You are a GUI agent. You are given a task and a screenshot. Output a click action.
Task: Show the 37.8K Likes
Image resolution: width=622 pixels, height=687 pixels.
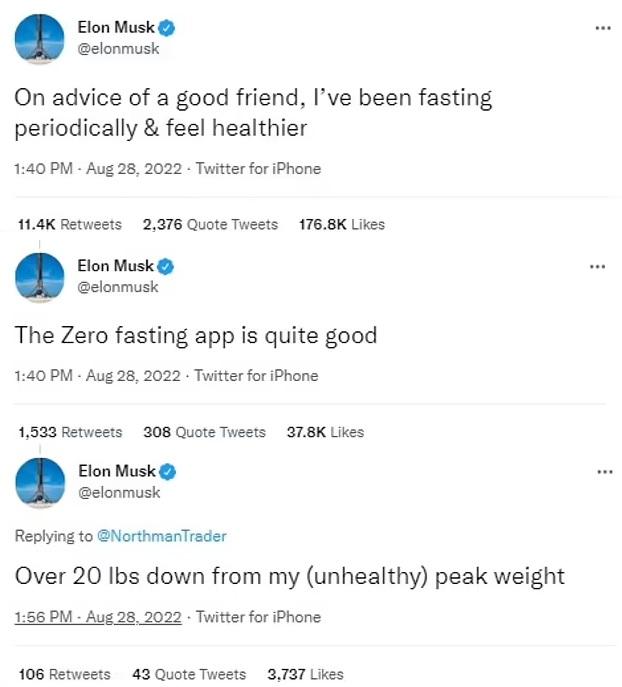click(325, 432)
